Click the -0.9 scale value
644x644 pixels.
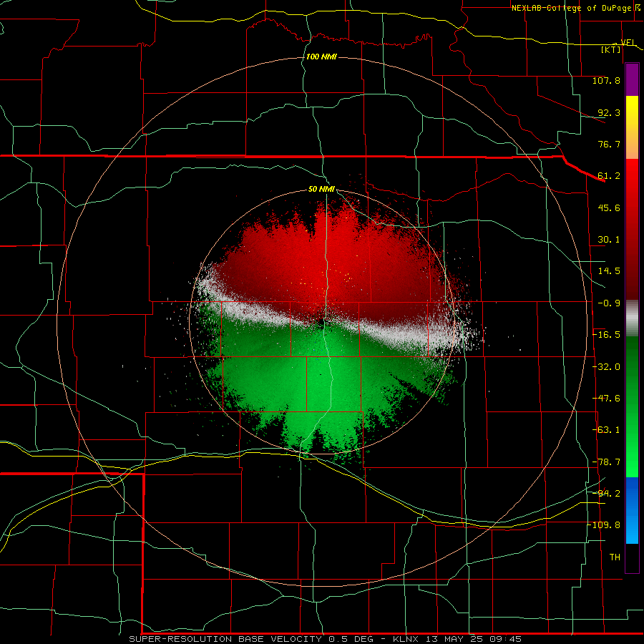(609, 303)
